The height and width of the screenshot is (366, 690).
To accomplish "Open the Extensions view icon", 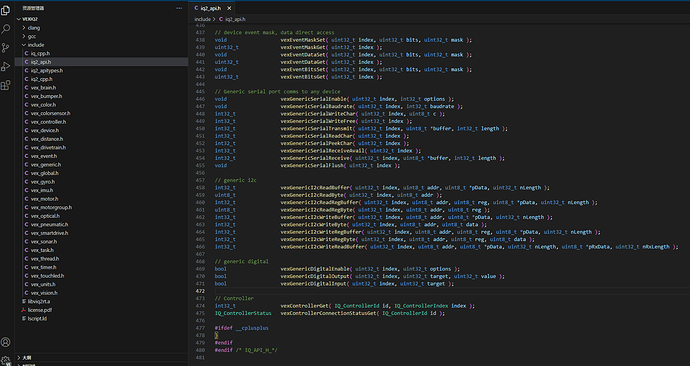I will (x=6, y=85).
